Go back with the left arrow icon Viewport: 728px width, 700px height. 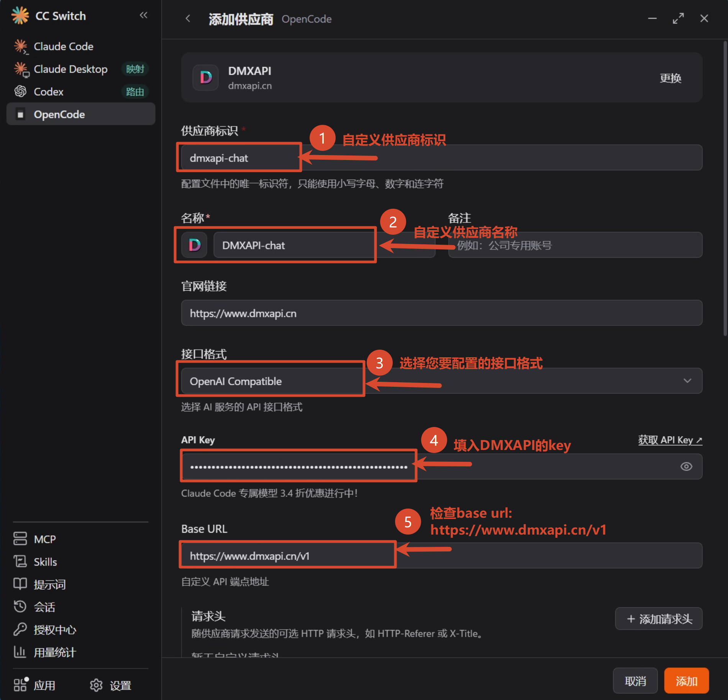pyautogui.click(x=188, y=18)
